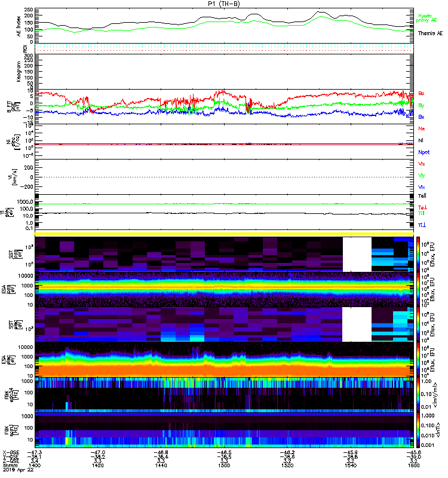The width and height of the screenshot is (448, 478).
Task: Click the "1500" time tick label
Action: click(x=224, y=465)
